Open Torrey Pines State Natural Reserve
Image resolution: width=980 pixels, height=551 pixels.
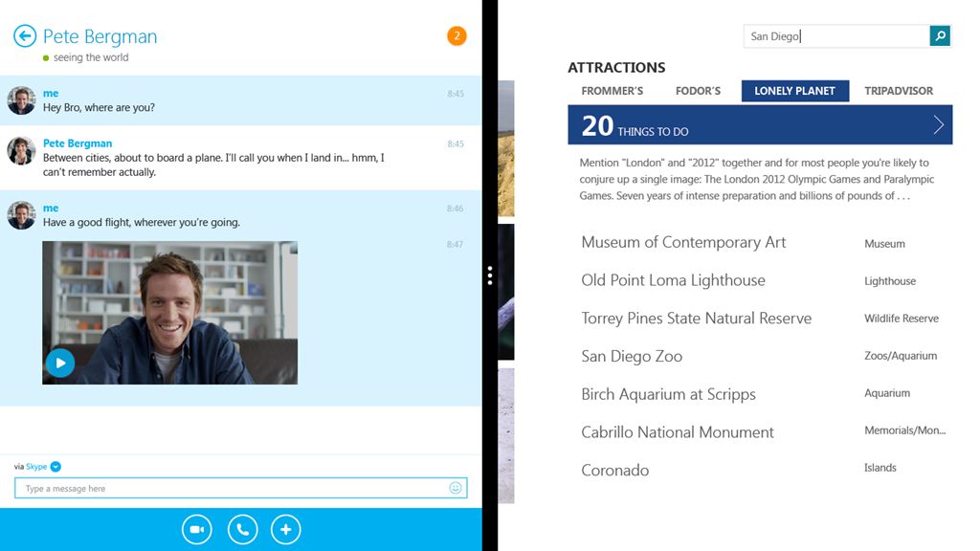click(x=697, y=318)
